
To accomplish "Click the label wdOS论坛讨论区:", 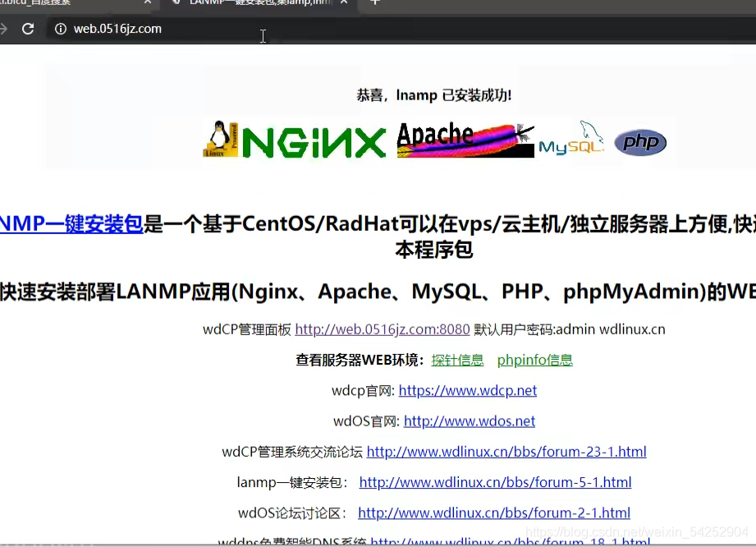I will point(292,513).
